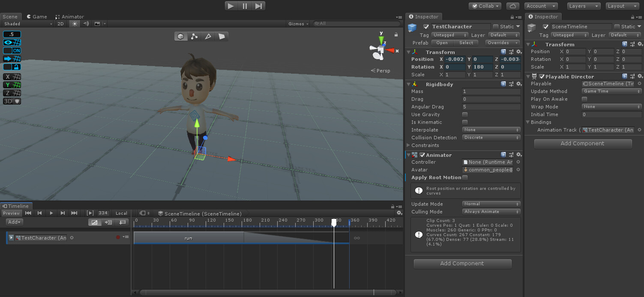644x297 pixels.
Task: Click the timeline horizontal zoom scrollbar
Action: coord(266,292)
